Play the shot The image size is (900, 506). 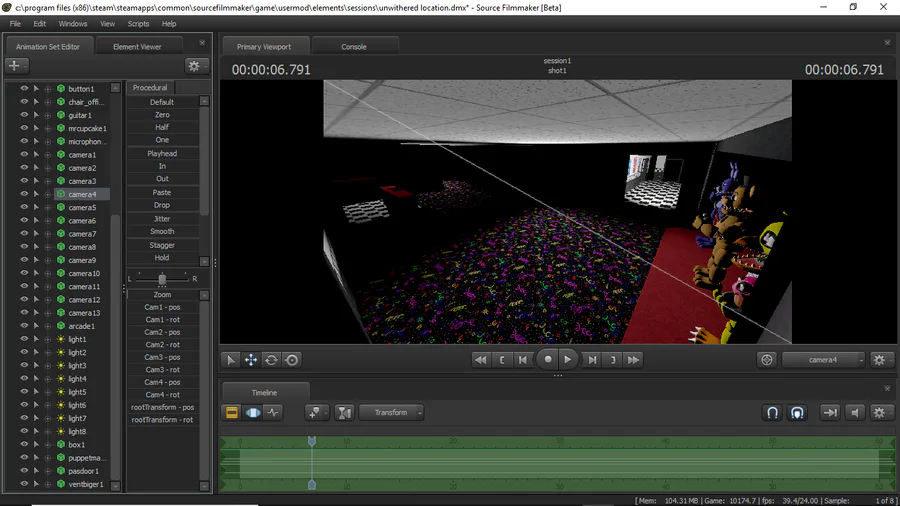pyautogui.click(x=568, y=360)
